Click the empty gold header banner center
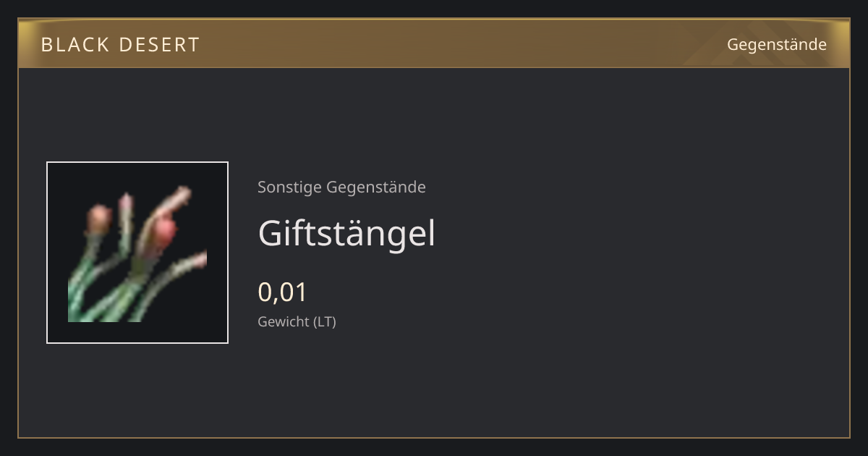The width and height of the screenshot is (868, 456). [434, 43]
